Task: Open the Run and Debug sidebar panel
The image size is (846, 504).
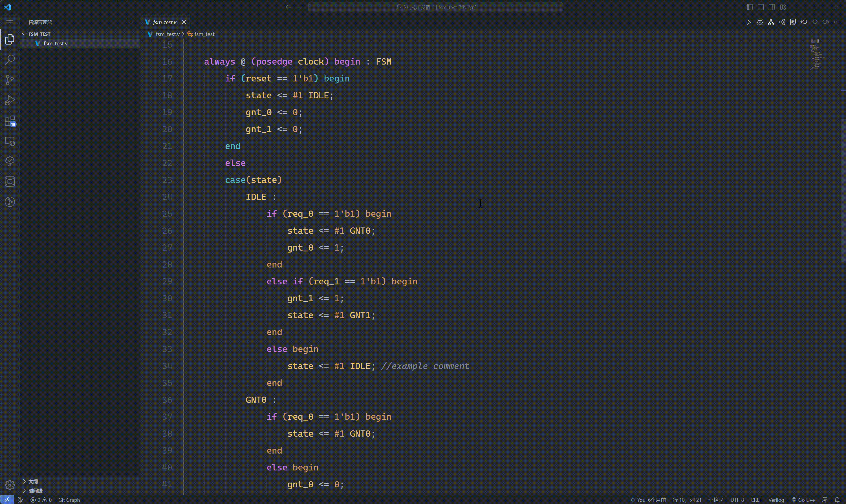Action: [10, 100]
